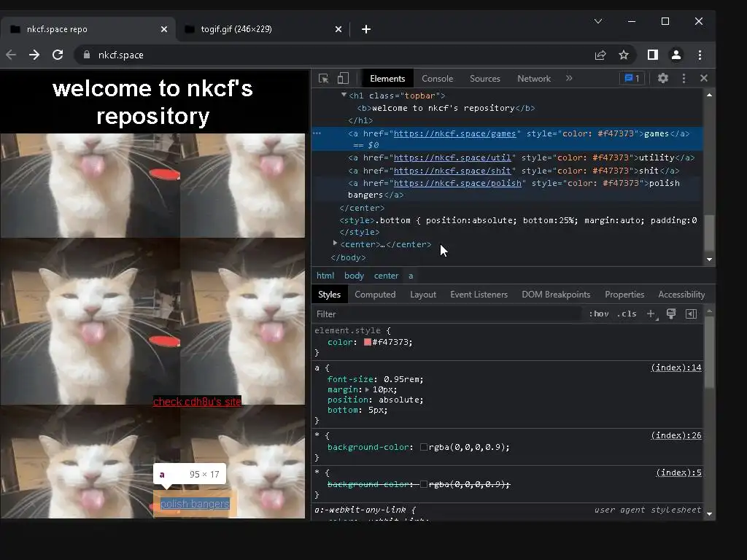Follow the nkcf.space/polish href in DOM
747x560 pixels.
click(457, 183)
